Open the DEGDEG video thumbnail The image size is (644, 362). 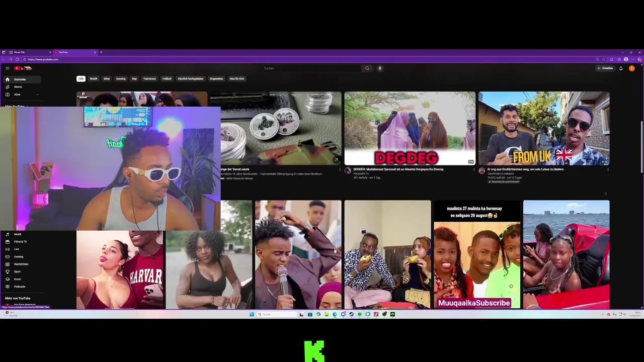410,128
